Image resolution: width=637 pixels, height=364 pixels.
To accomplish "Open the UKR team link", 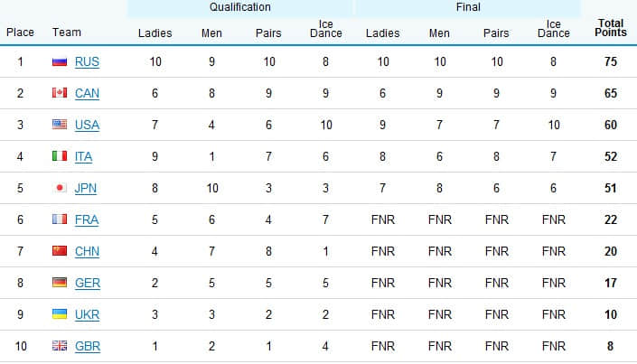I will pos(87,315).
